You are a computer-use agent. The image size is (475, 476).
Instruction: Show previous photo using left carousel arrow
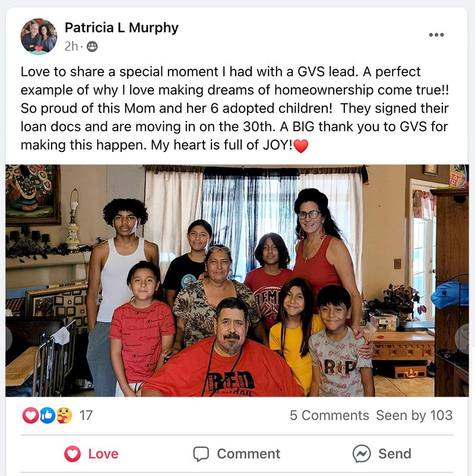pos(8,339)
